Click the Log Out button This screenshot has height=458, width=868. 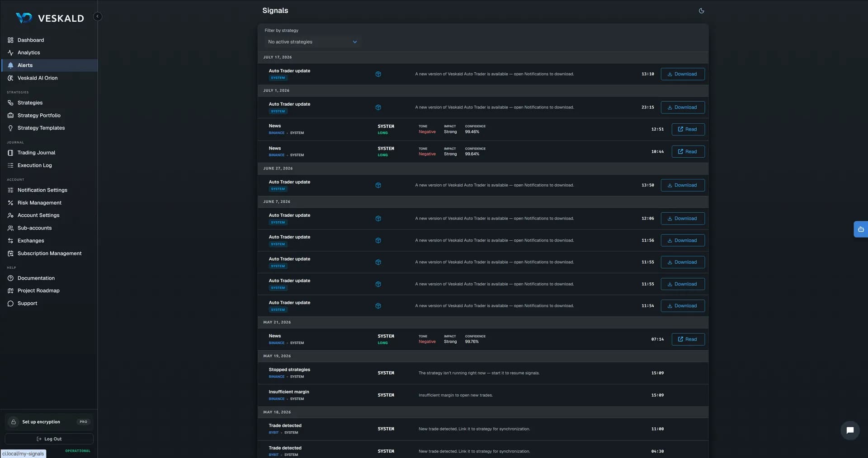tap(49, 439)
